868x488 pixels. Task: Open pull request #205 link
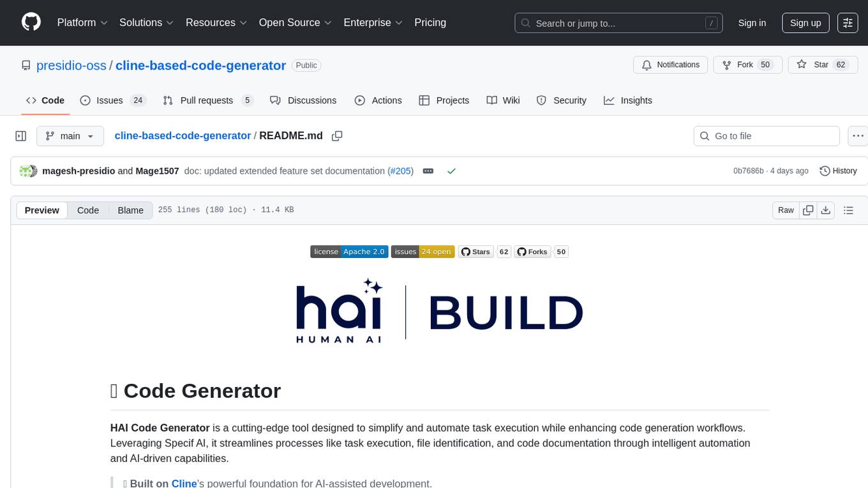[401, 171]
